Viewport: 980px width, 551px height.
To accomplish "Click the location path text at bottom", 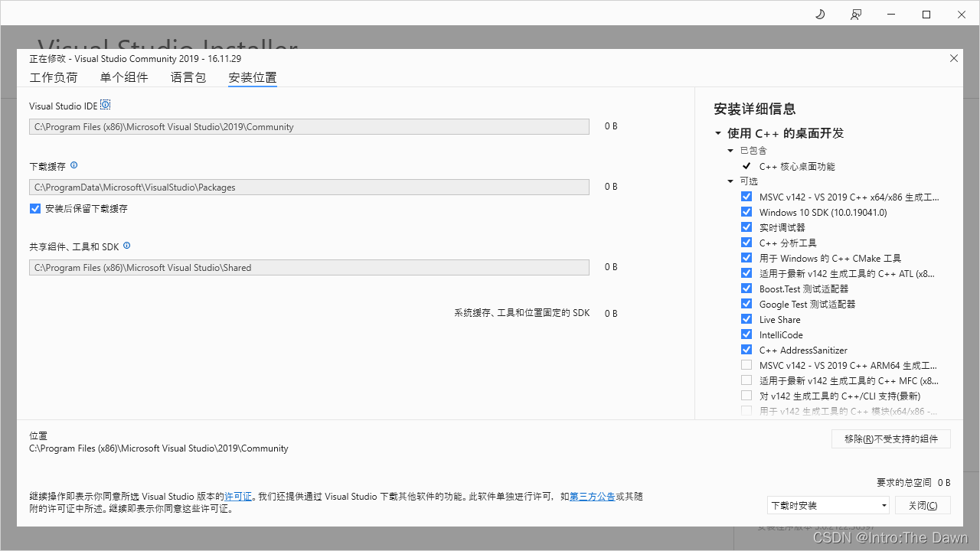I will 158,448.
